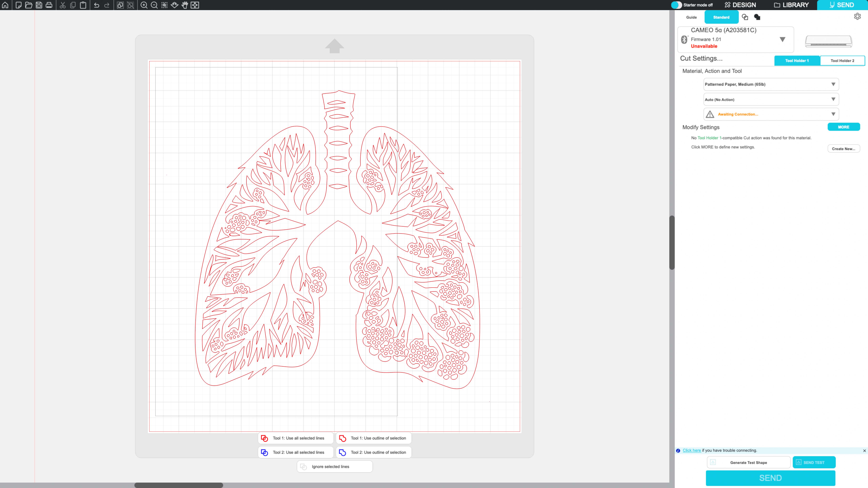The image size is (868, 488).
Task: Click the Fit to Window icon
Action: 195,5
